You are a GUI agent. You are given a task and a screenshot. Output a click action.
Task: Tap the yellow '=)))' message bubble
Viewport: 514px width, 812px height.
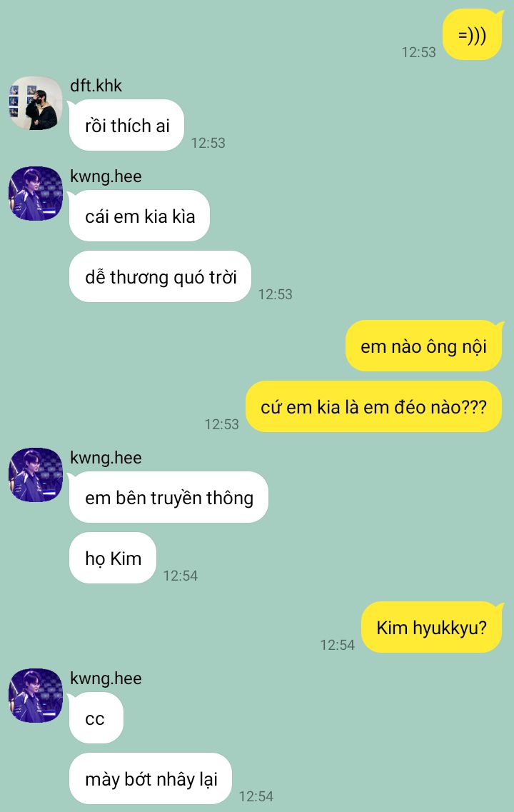tap(473, 35)
